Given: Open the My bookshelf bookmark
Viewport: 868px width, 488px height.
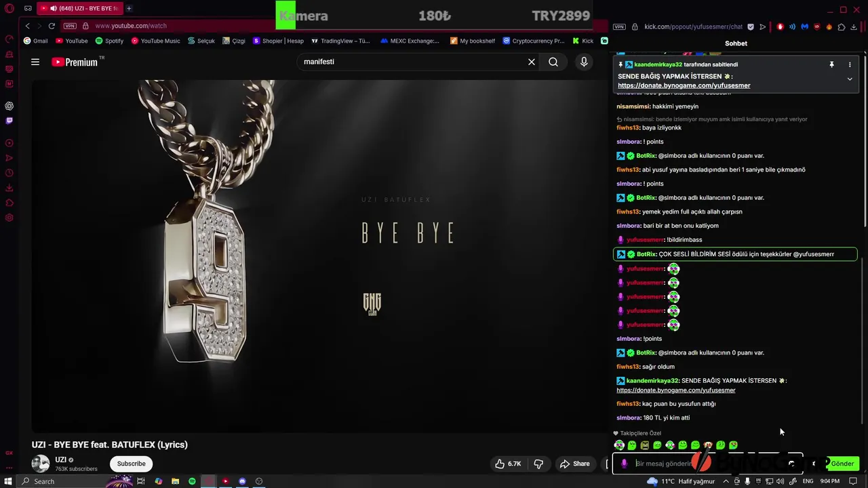Looking at the screenshot, I should pos(472,41).
